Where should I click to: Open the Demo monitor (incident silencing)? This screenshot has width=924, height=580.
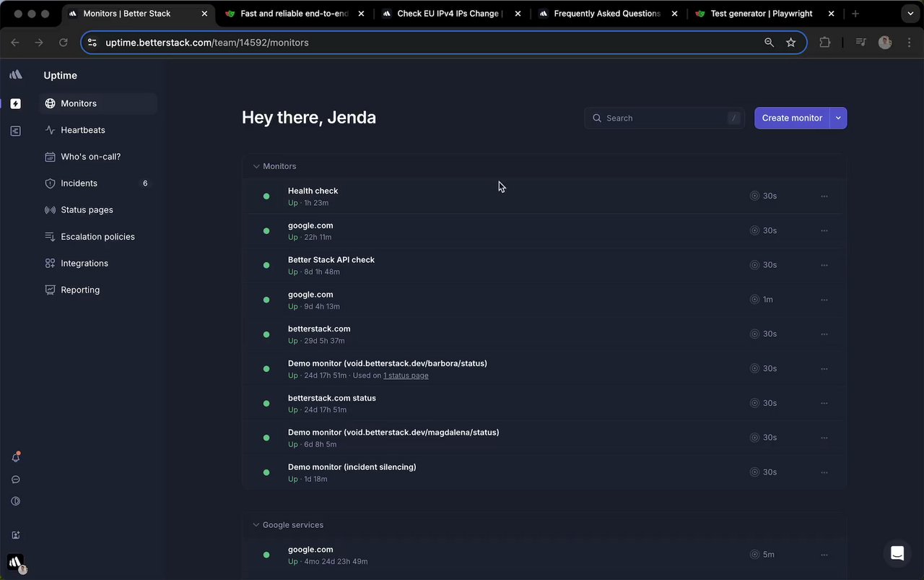tap(352, 467)
